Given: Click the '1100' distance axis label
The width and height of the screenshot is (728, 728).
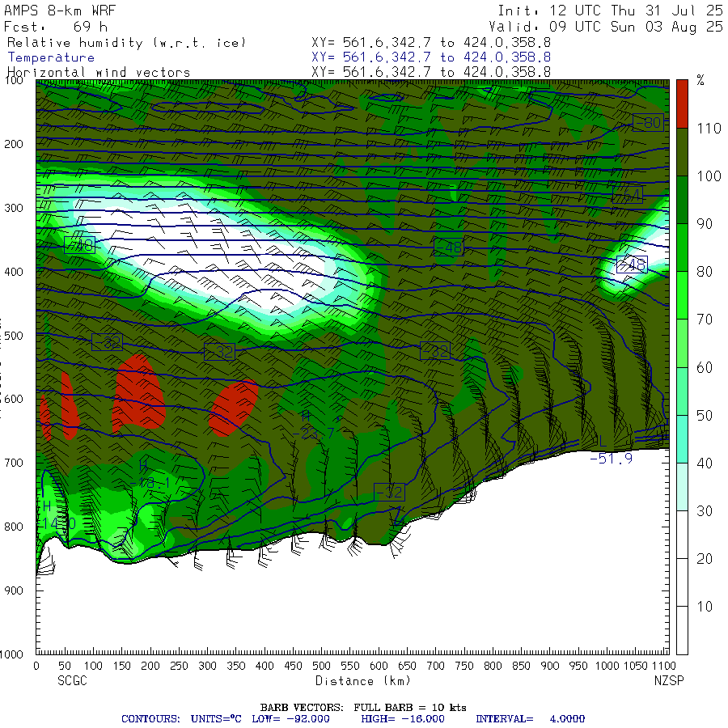Looking at the screenshot, I should point(663,667).
